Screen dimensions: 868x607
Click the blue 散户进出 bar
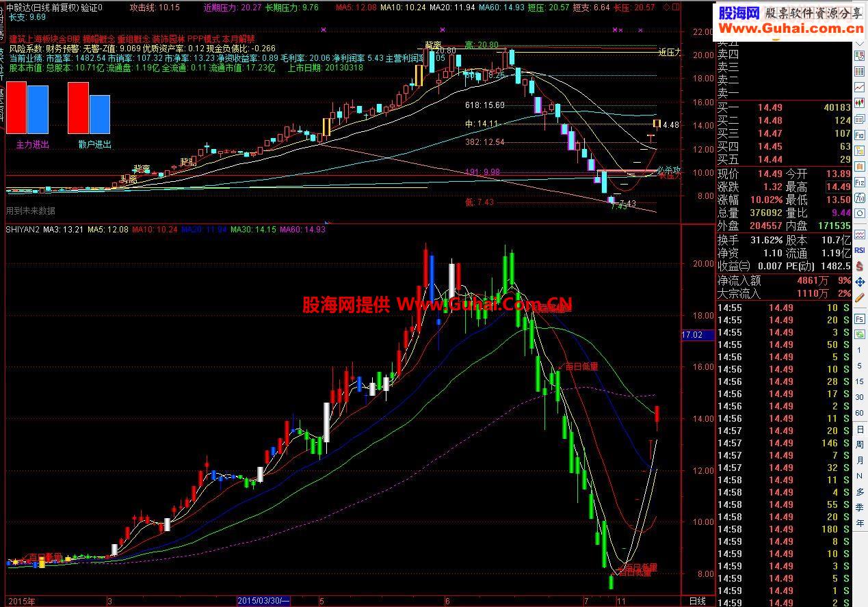click(100, 114)
